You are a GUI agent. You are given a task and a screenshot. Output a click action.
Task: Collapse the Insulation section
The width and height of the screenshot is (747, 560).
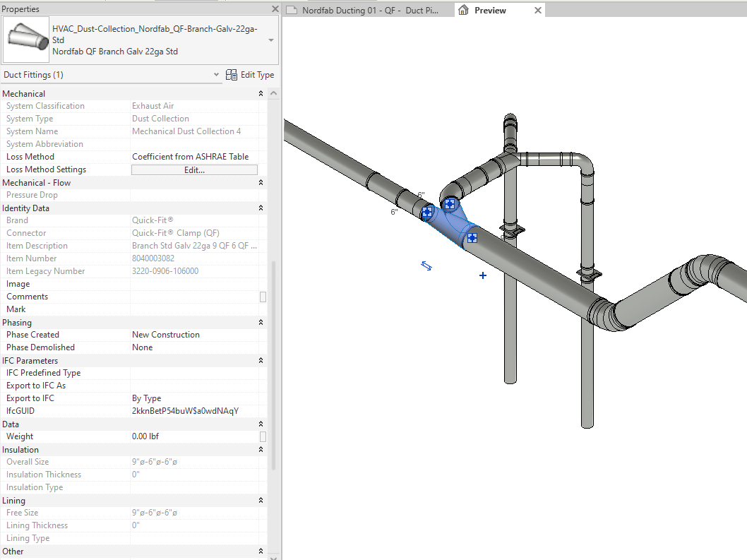(x=261, y=449)
